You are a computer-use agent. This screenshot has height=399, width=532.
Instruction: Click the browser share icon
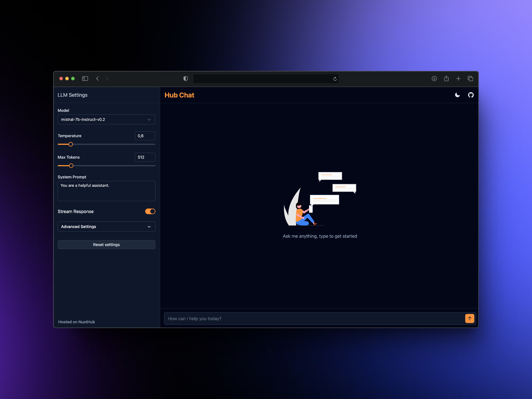coord(446,79)
